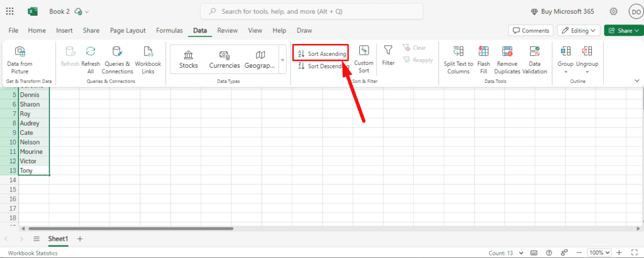Open the Share ribbon tab

point(91,30)
